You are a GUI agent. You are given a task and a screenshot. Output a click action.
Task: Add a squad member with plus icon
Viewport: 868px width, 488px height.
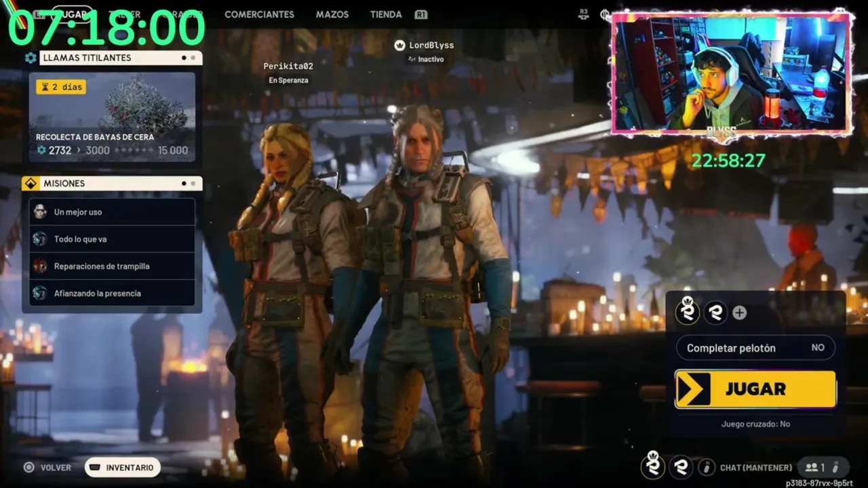(740, 313)
